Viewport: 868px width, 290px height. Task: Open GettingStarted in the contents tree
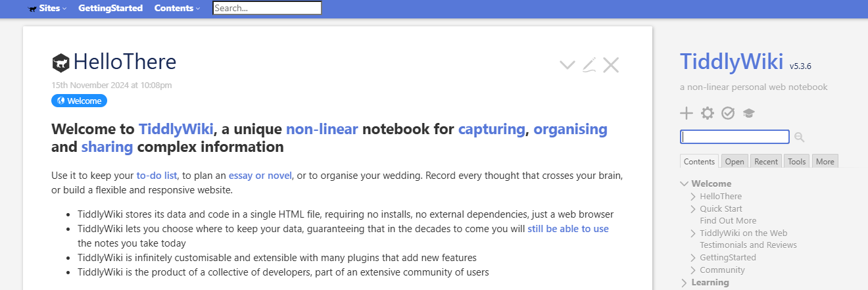point(728,258)
